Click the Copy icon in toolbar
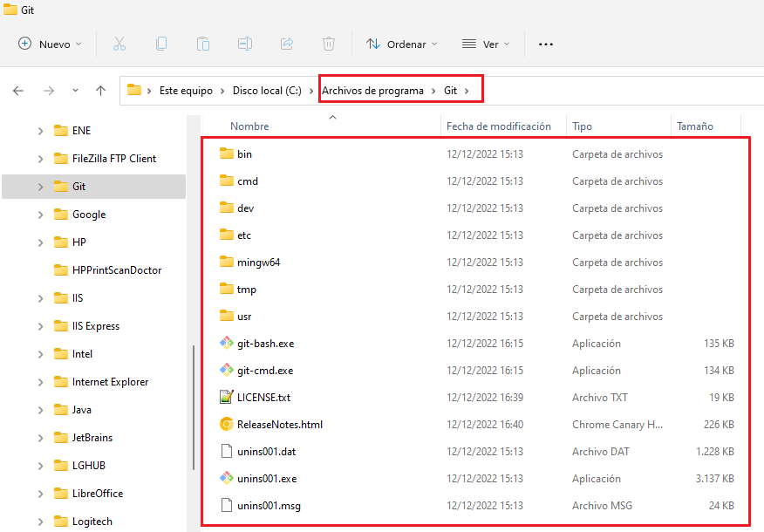The width and height of the screenshot is (764, 532). pyautogui.click(x=161, y=44)
